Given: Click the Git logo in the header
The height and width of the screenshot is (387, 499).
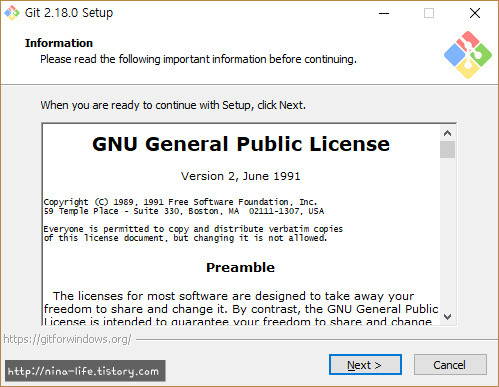Looking at the screenshot, I should pyautogui.click(x=468, y=55).
